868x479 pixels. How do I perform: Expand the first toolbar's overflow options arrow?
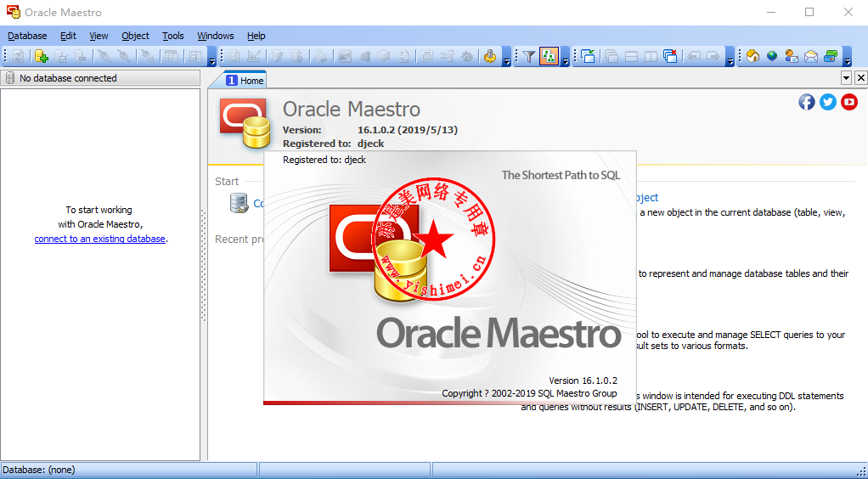pyautogui.click(x=212, y=57)
